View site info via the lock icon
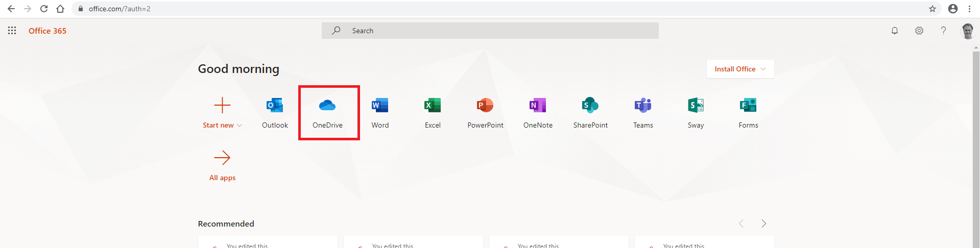 point(81,9)
